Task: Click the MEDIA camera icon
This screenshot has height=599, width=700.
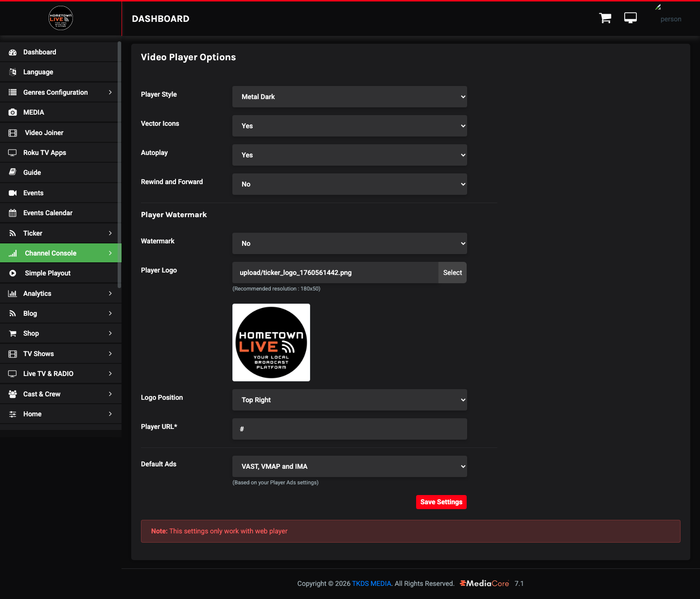Action: pos(13,112)
